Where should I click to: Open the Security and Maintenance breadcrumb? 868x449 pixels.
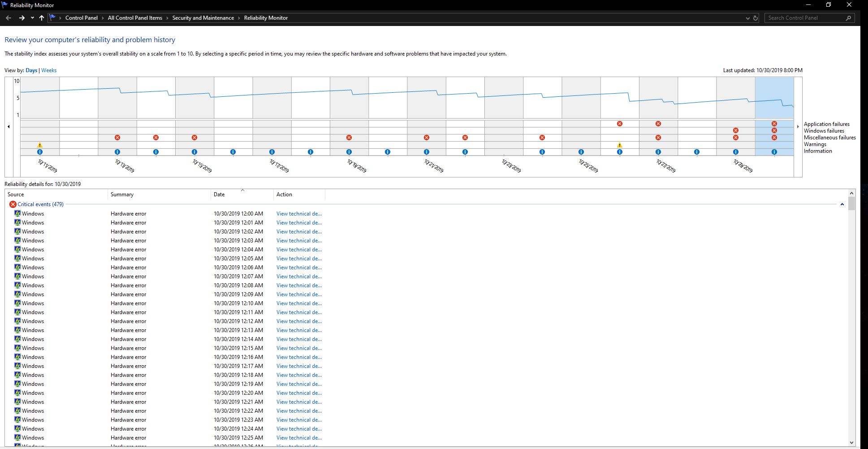point(203,18)
